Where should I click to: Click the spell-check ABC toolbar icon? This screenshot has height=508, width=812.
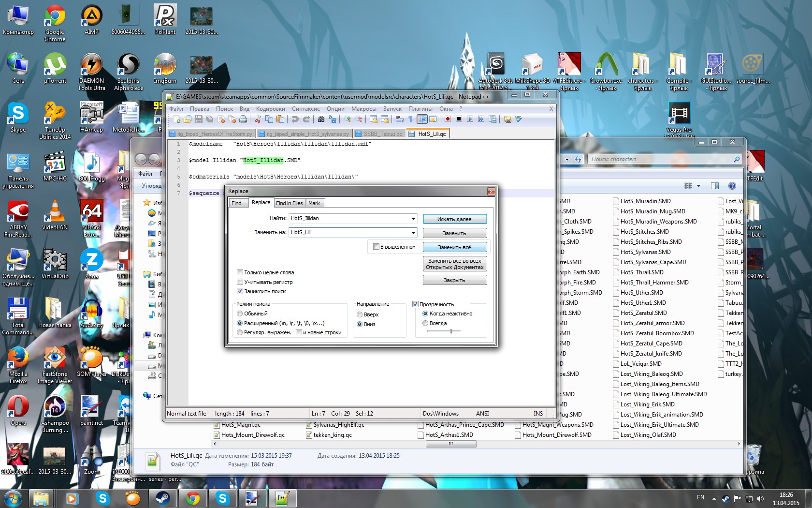click(x=519, y=119)
